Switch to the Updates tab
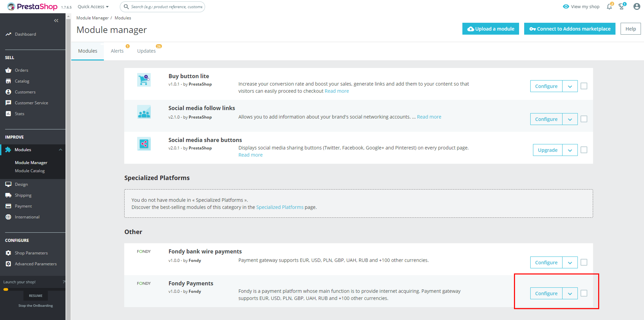The width and height of the screenshot is (644, 320). 146,51
